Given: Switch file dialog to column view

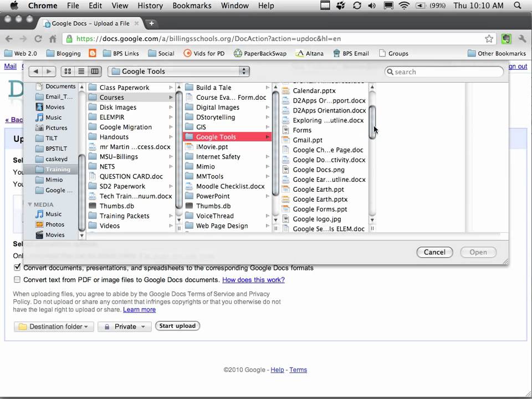Looking at the screenshot, I should click(95, 71).
